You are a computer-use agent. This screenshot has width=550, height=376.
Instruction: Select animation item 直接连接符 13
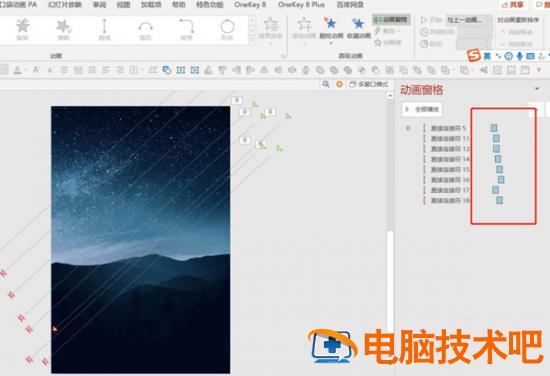450,149
